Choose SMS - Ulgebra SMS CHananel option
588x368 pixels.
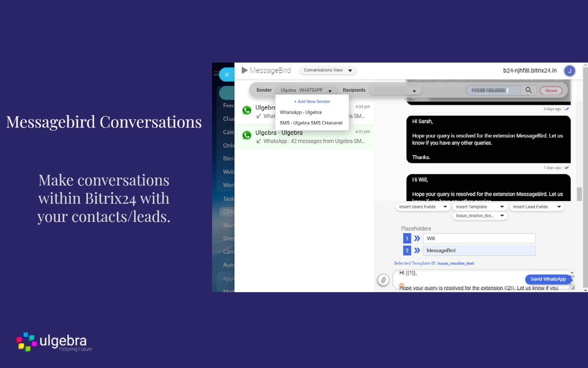click(x=311, y=123)
